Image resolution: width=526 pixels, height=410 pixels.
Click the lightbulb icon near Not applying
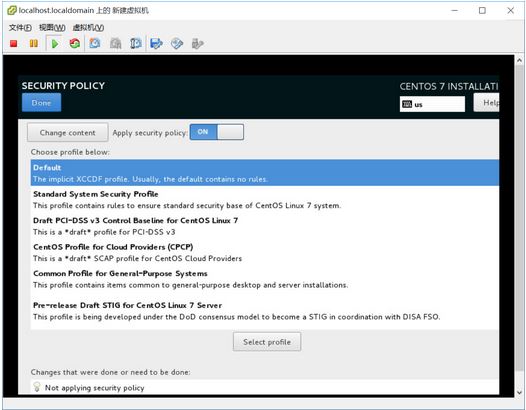coord(37,387)
